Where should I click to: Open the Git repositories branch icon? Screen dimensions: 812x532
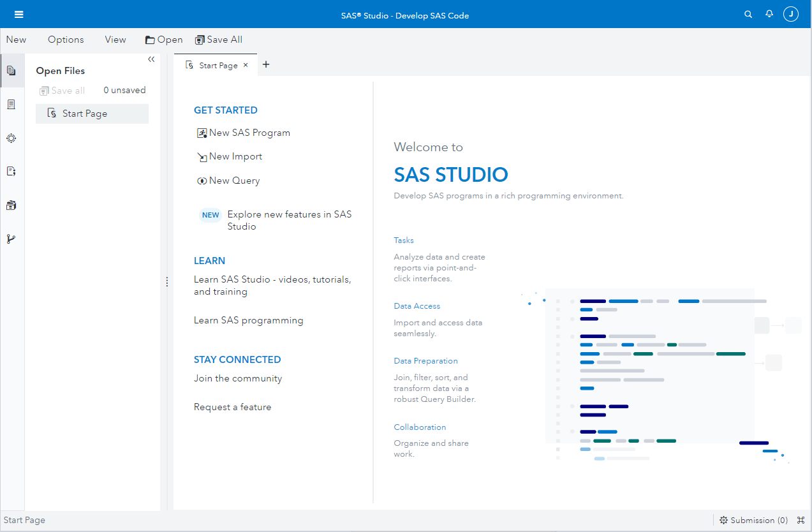click(x=11, y=239)
